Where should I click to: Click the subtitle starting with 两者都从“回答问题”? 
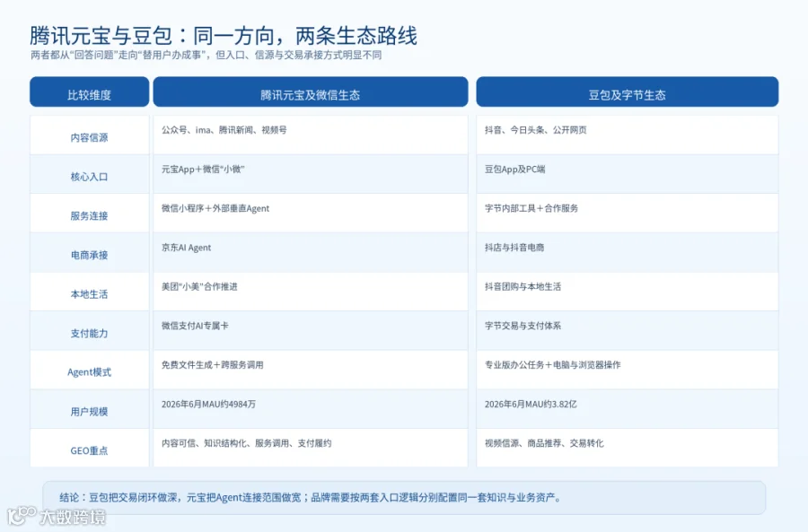coord(206,55)
